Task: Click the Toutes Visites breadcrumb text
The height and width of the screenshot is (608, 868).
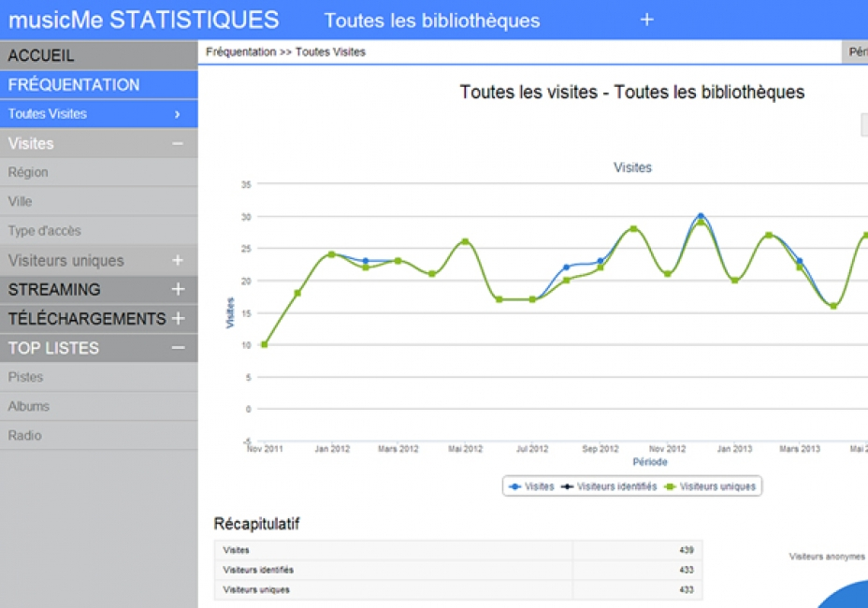Action: click(x=330, y=52)
